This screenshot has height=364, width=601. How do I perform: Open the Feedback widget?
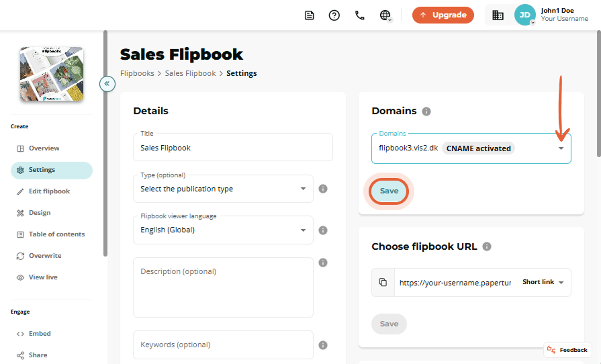[567, 350]
